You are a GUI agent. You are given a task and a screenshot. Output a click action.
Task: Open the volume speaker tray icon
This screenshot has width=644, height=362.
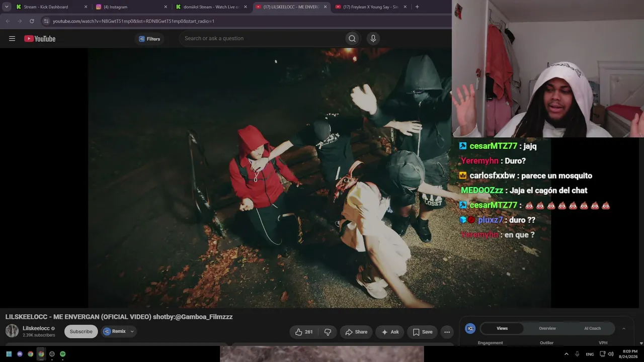[611, 354]
